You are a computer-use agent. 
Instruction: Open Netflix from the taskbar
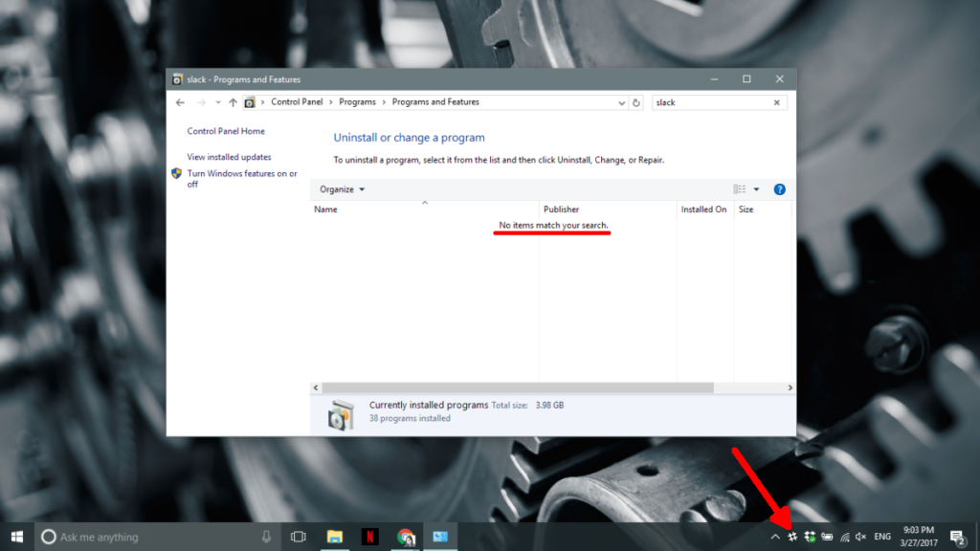coord(369,537)
